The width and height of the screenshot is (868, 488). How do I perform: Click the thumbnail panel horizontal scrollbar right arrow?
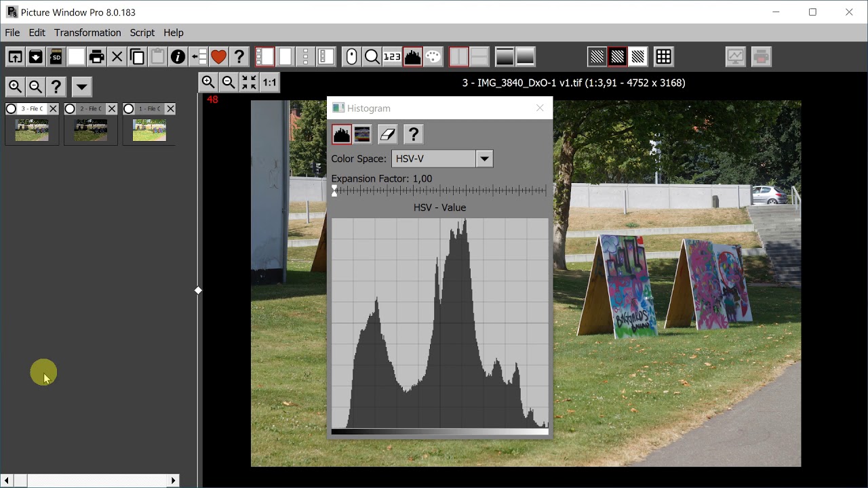click(174, 481)
